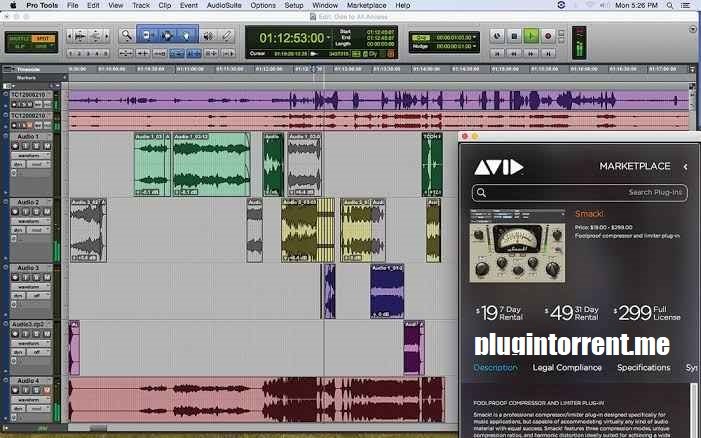The height and width of the screenshot is (438, 701).
Task: Toggle Tab to Transients
Action: (143, 53)
